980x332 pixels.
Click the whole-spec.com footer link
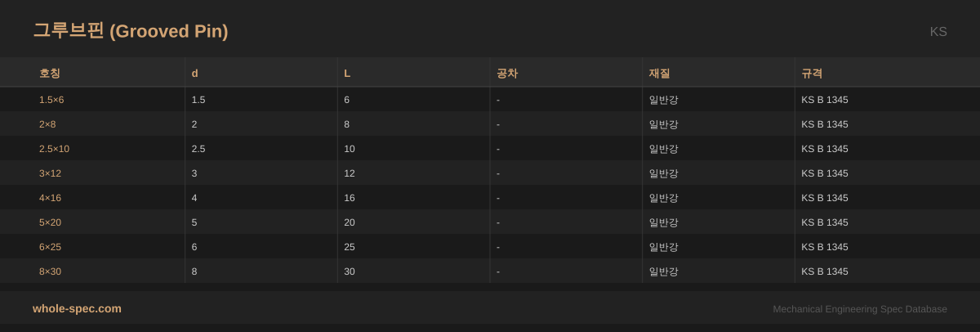pos(77,308)
